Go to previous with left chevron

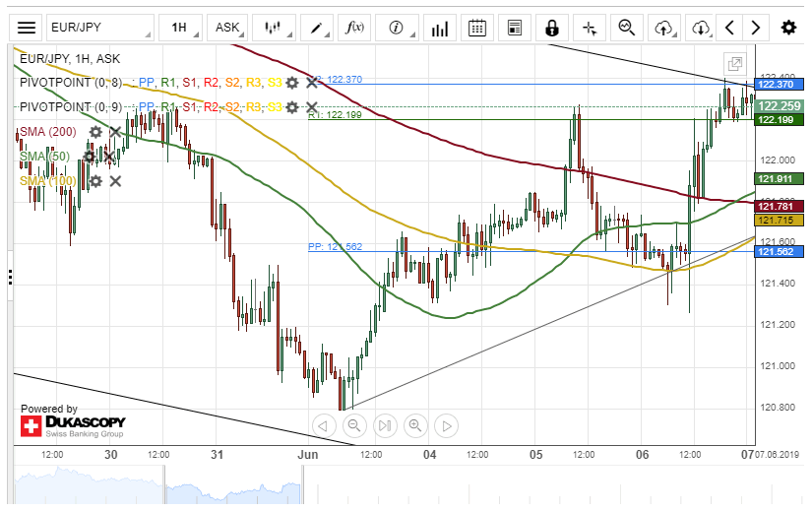pos(729,28)
